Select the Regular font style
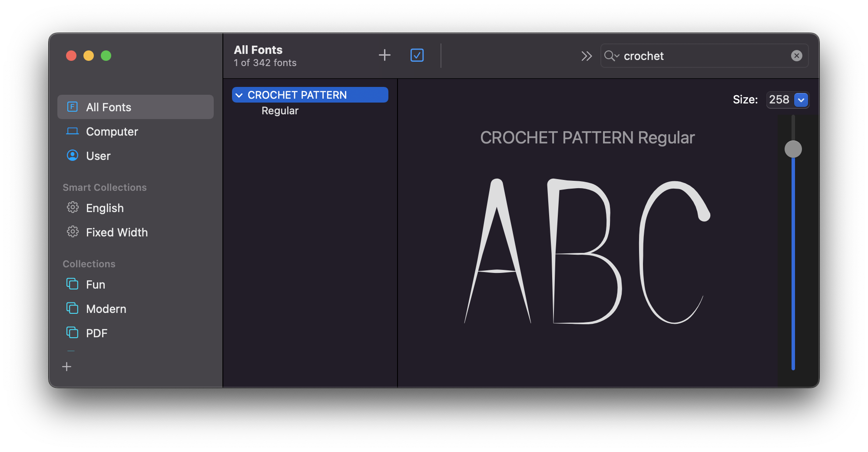The height and width of the screenshot is (452, 868). click(280, 111)
